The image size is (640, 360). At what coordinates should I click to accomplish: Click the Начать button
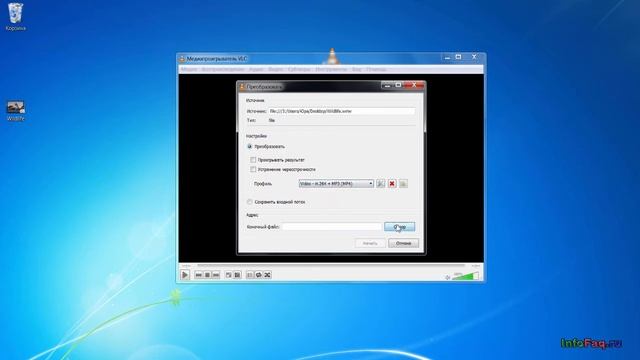click(x=370, y=243)
